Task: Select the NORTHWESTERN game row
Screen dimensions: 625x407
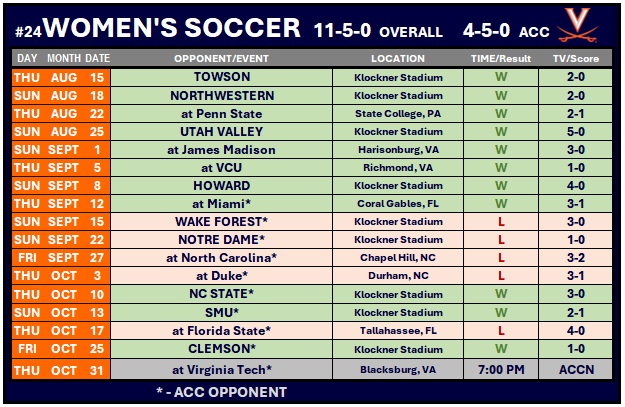Action: (220, 95)
